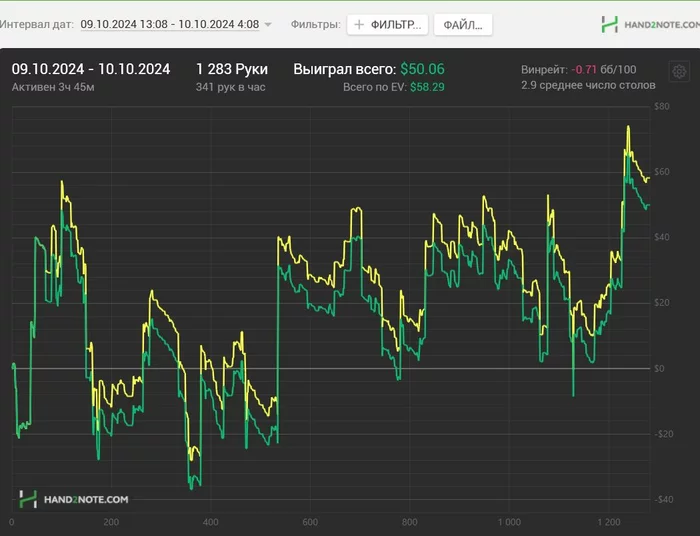Open the ФАЙЛ button
Screen dimensions: 700x536
click(463, 25)
